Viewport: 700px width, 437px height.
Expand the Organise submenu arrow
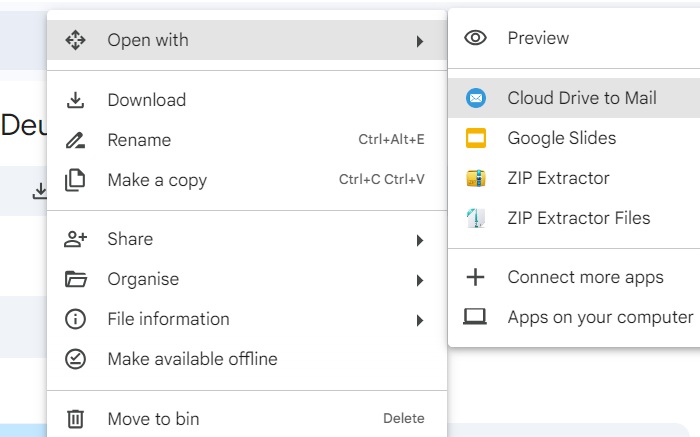tap(420, 280)
